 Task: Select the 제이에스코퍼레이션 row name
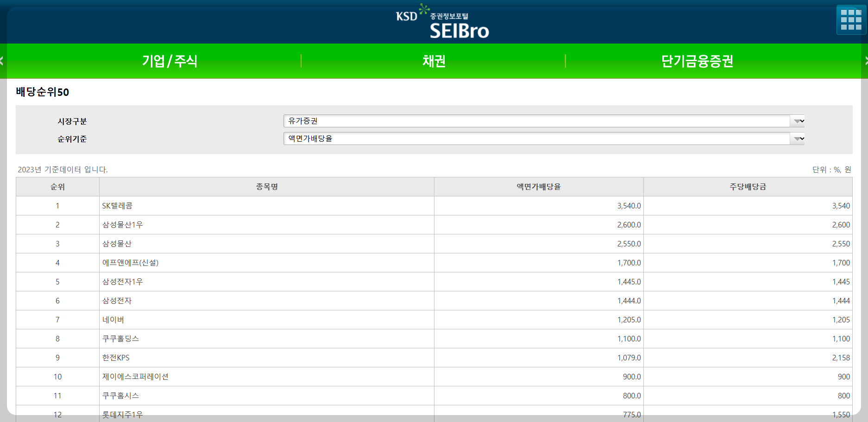[135, 377]
